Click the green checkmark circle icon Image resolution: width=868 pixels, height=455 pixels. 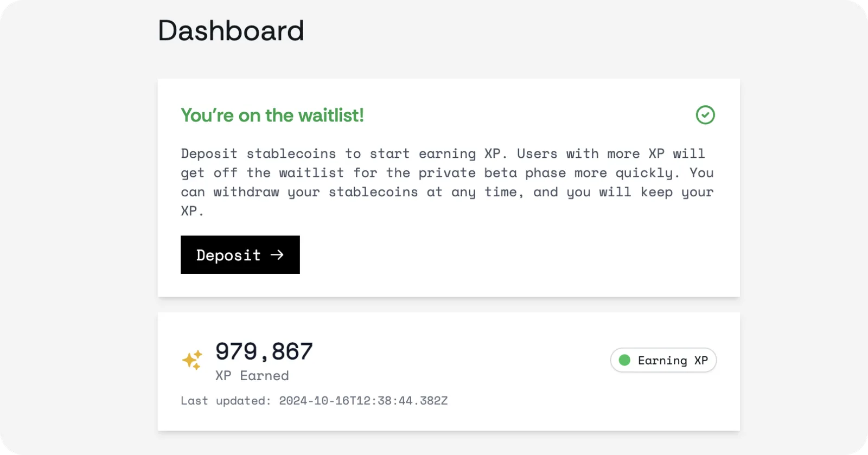pyautogui.click(x=705, y=115)
